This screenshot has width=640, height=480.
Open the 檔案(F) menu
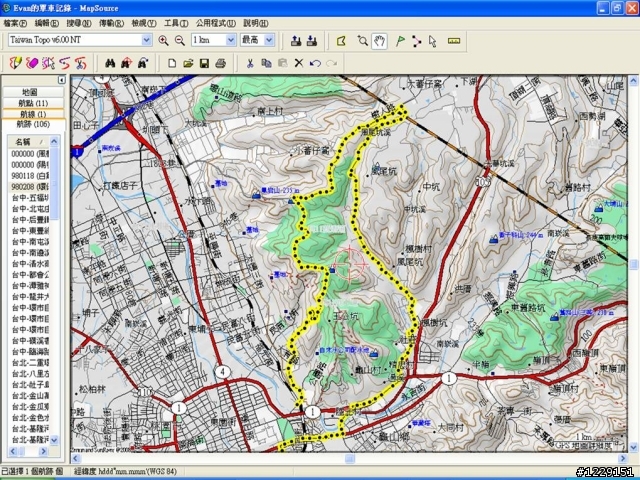pos(15,23)
